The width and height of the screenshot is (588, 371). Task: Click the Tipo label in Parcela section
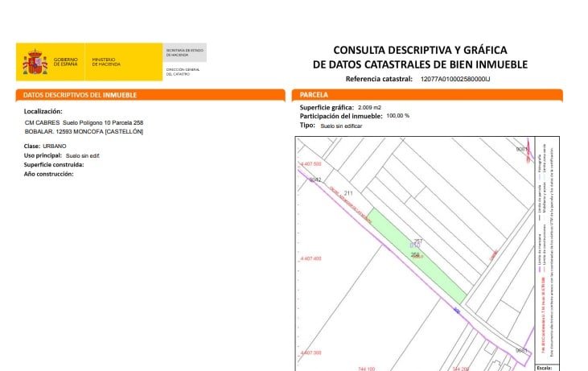pos(307,126)
